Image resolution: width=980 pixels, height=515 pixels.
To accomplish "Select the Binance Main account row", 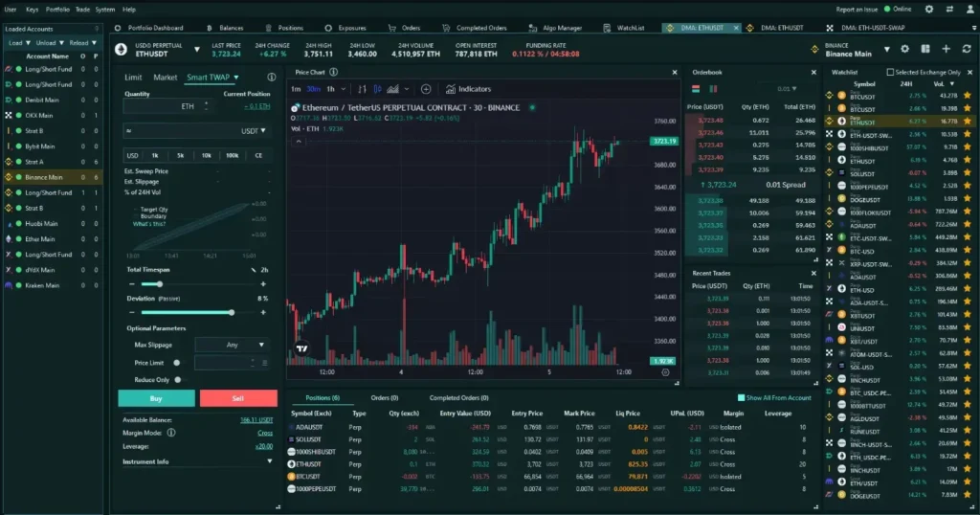I will click(x=43, y=177).
